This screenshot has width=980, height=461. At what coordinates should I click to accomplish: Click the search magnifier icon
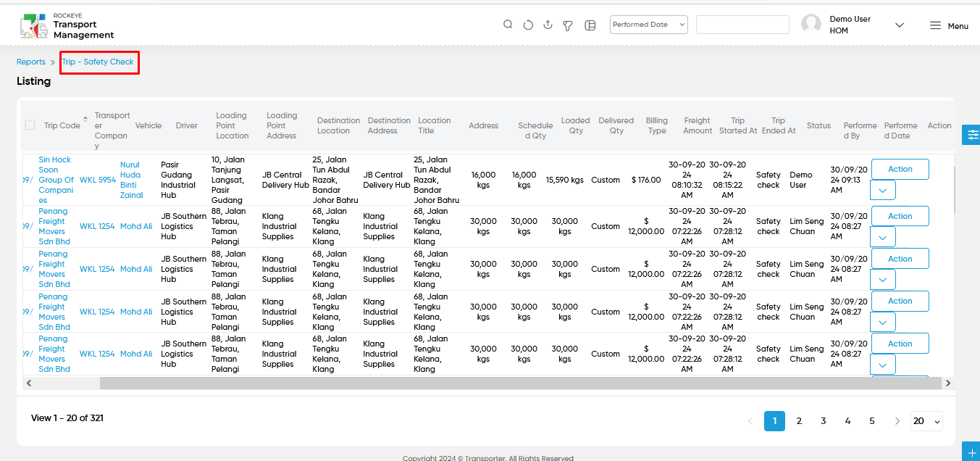tap(508, 25)
